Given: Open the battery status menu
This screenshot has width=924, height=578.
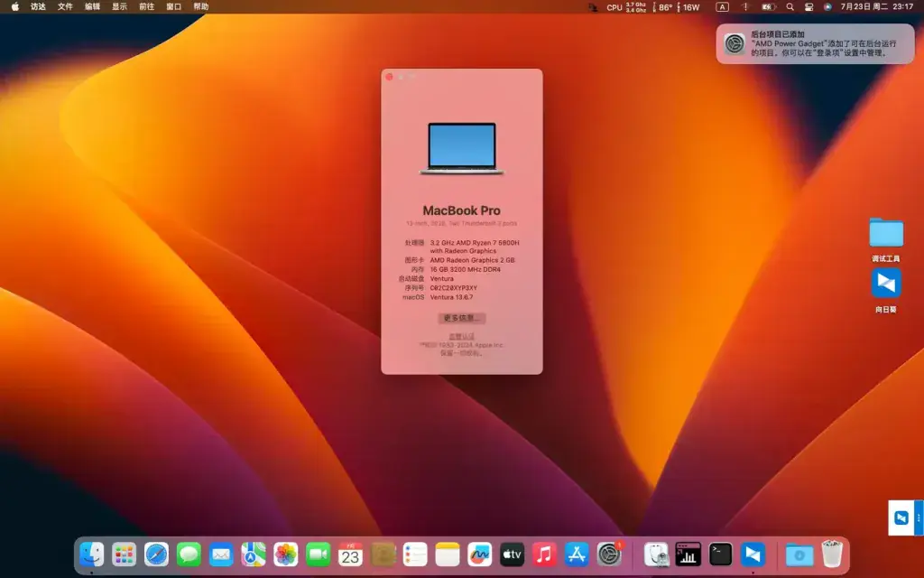Looking at the screenshot, I should coord(768,7).
